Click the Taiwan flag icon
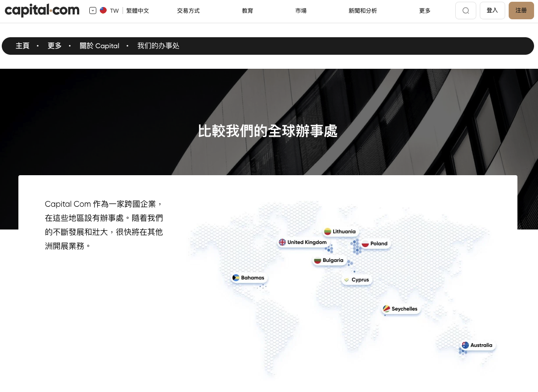This screenshot has height=392, width=538. point(103,11)
